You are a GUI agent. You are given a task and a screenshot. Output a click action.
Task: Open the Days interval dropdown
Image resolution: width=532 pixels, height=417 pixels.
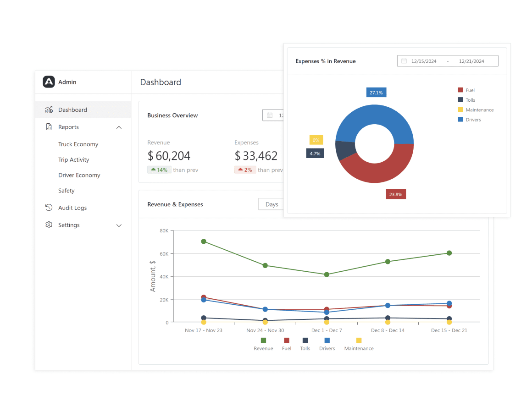click(x=271, y=204)
